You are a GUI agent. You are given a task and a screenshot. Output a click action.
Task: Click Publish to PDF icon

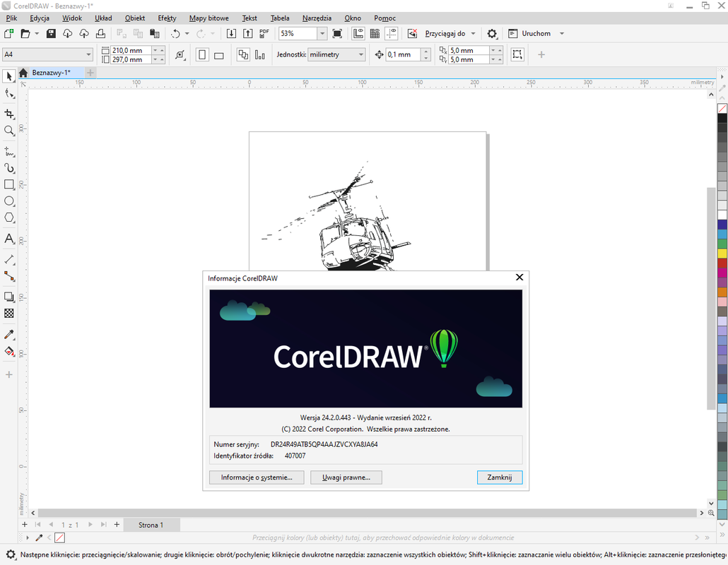[x=264, y=33]
